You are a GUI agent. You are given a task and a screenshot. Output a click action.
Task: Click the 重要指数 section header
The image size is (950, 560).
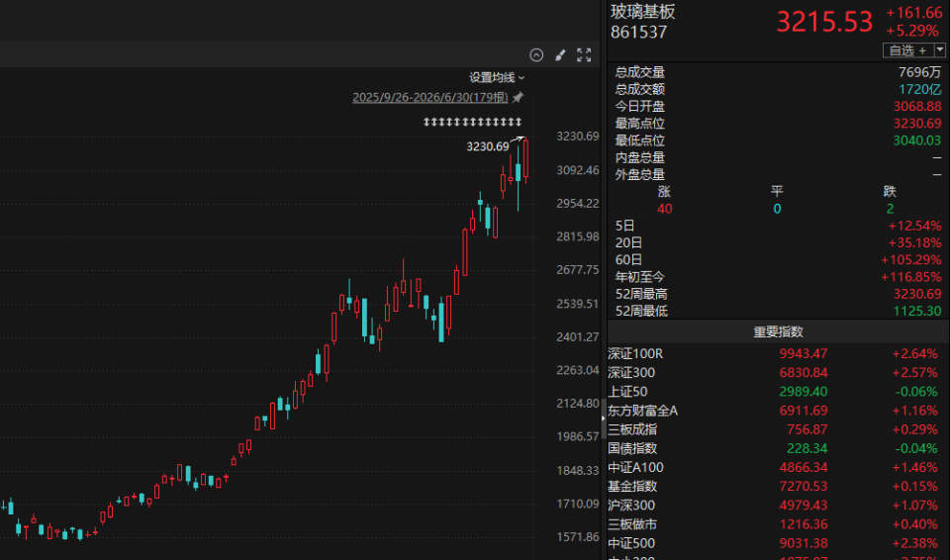(x=778, y=331)
